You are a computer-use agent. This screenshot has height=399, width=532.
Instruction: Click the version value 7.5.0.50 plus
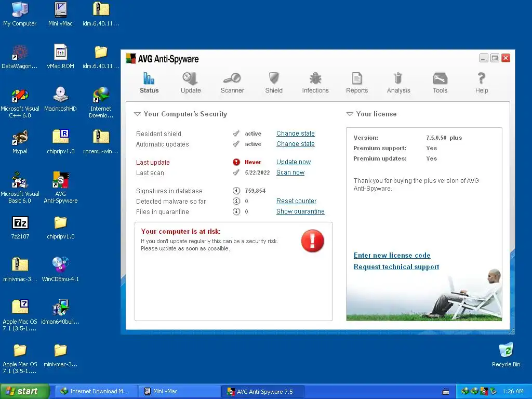coord(444,138)
